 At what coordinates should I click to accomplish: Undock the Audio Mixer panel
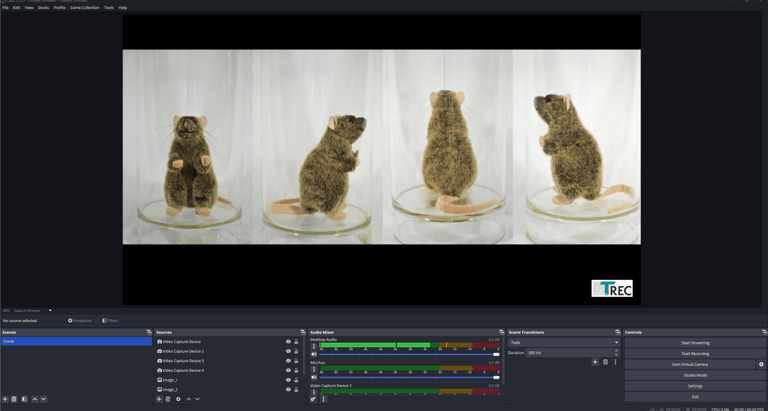[501, 332]
